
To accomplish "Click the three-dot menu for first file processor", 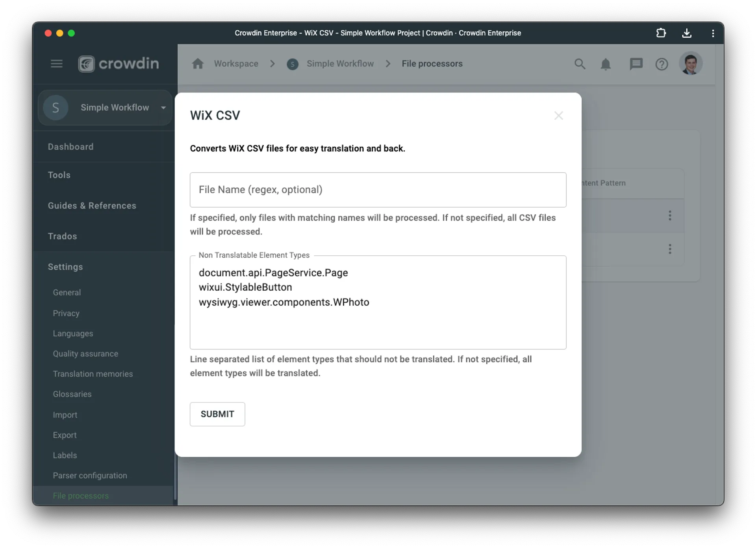I will tap(670, 215).
